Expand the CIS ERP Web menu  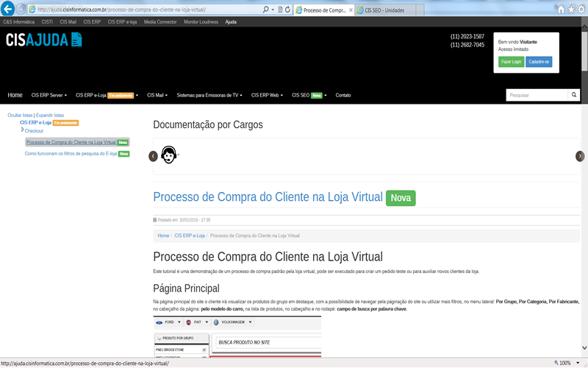[x=267, y=96]
